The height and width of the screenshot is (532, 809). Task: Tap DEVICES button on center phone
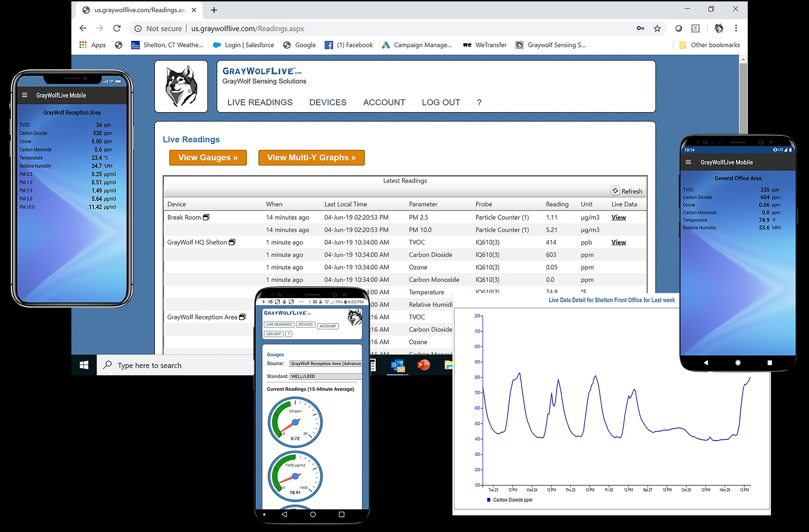click(x=305, y=324)
